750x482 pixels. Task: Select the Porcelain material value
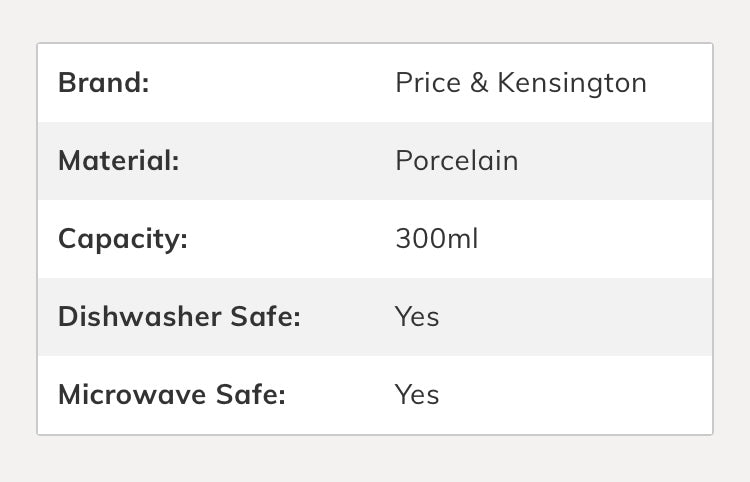(x=456, y=160)
